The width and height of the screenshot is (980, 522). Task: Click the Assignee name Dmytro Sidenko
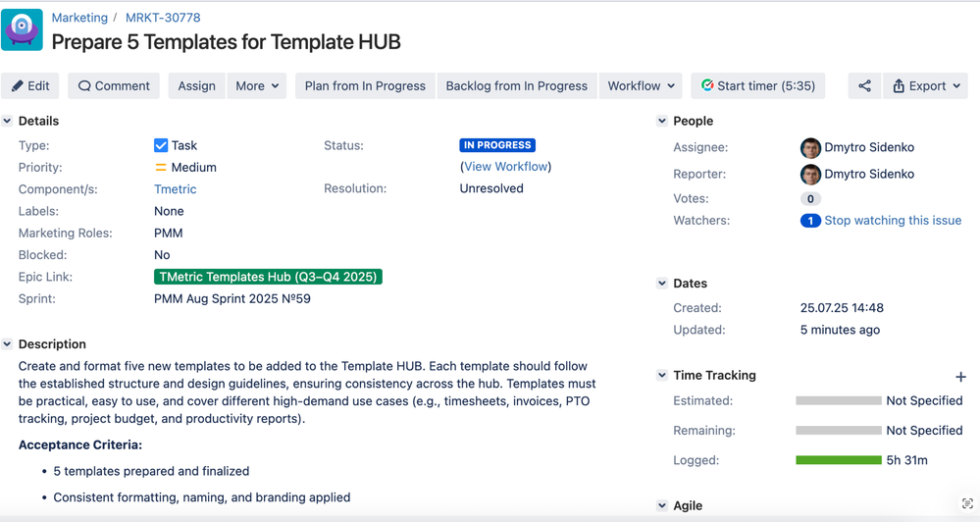tap(869, 147)
